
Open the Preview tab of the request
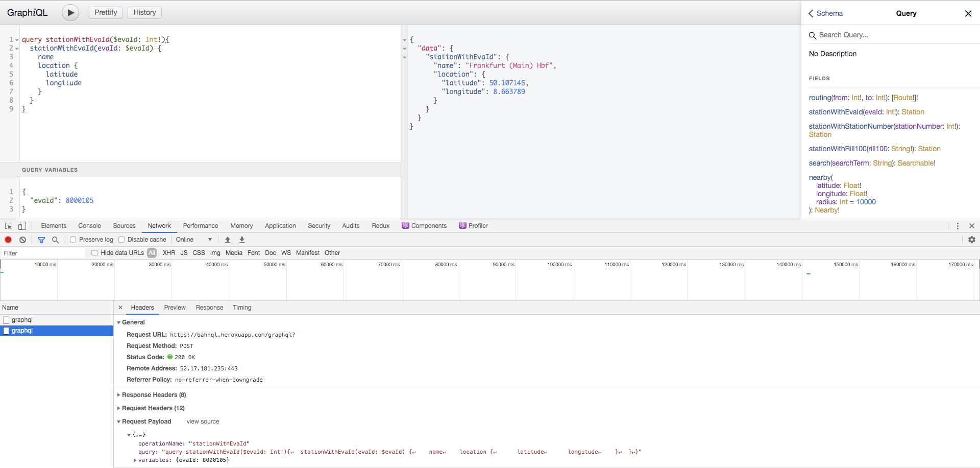click(x=175, y=308)
